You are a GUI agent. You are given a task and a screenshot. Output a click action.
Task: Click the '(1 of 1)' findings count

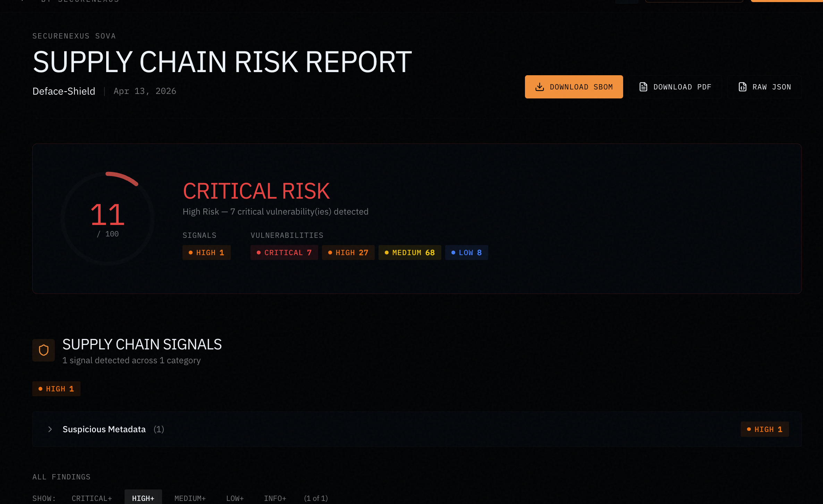tap(316, 498)
